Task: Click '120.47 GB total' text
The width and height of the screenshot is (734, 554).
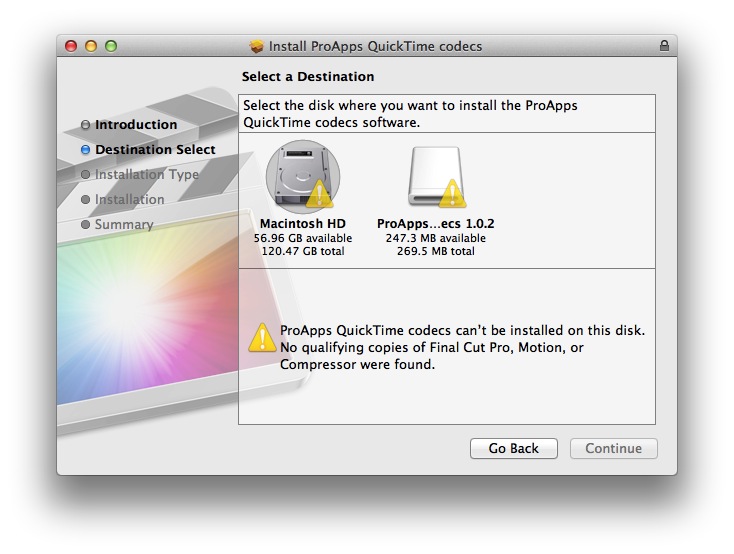Action: (x=303, y=251)
